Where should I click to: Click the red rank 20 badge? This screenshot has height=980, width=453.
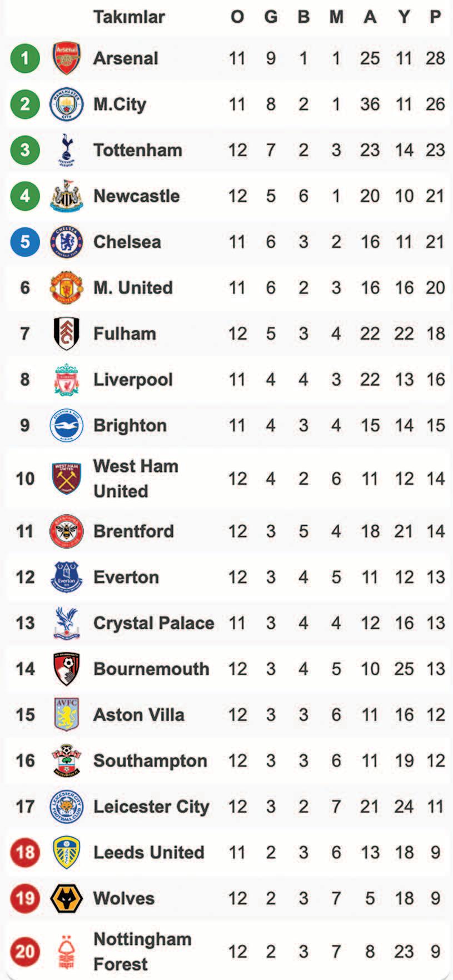tap(25, 952)
